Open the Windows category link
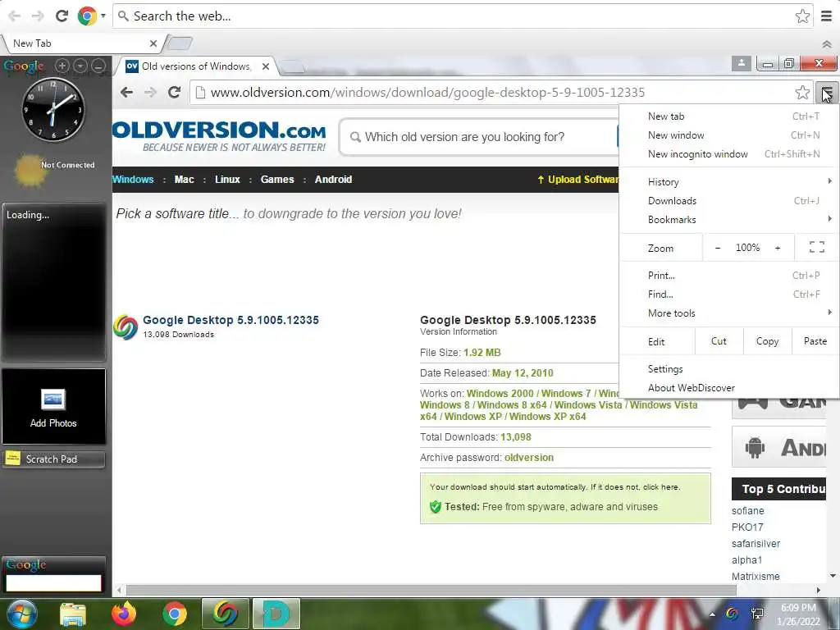This screenshot has height=630, width=840. point(133,180)
